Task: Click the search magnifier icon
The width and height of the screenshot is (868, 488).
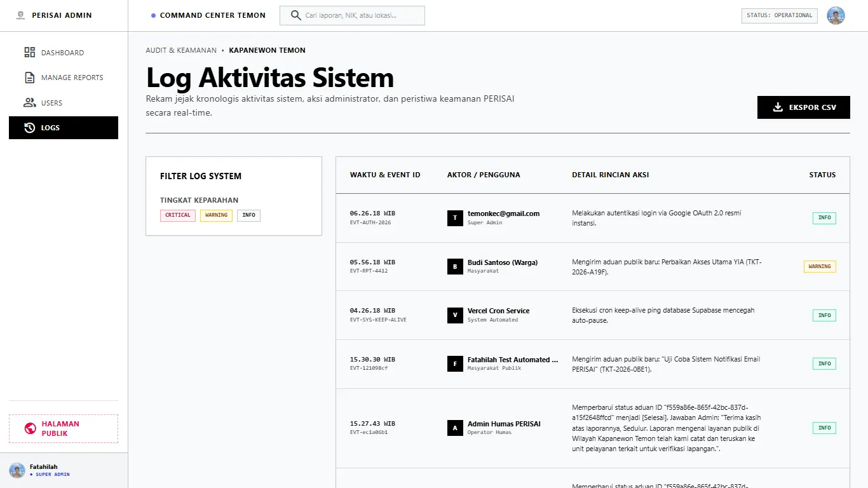Action: tap(295, 15)
